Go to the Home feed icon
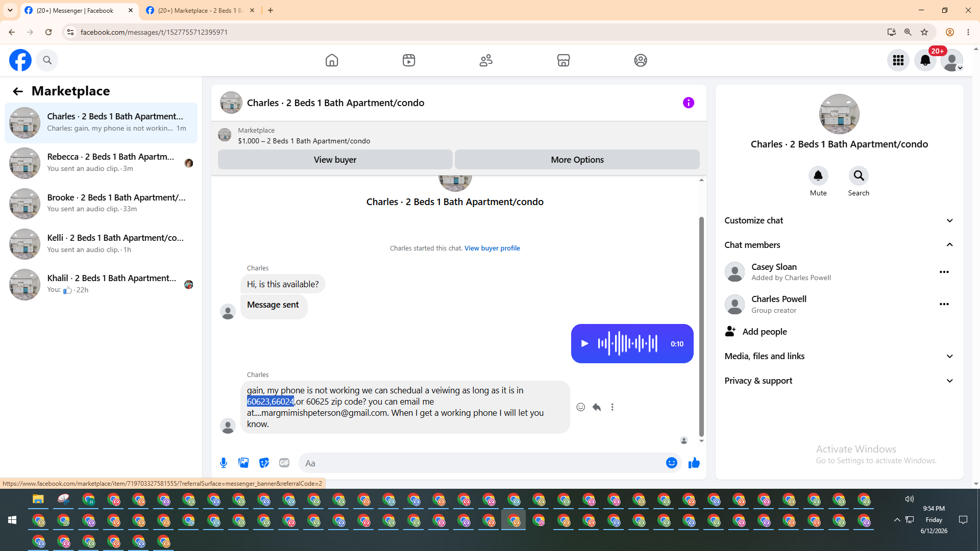The width and height of the screenshot is (980, 551). (332, 60)
